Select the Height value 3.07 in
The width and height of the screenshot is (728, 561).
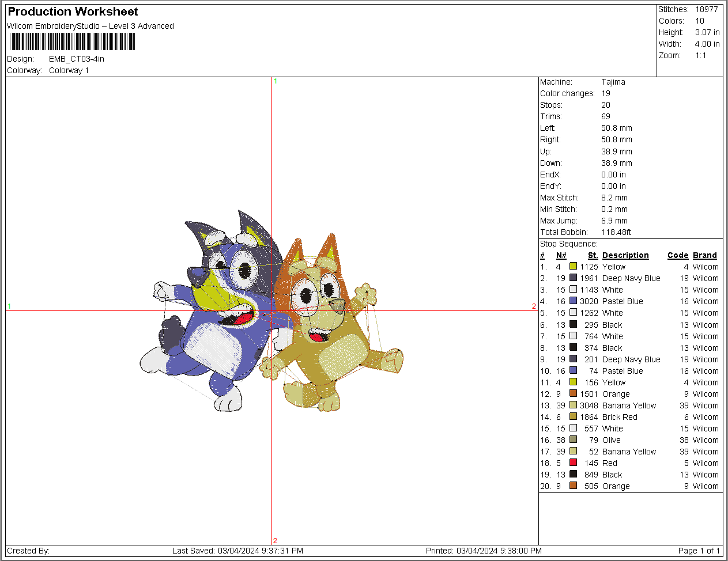coord(707,32)
